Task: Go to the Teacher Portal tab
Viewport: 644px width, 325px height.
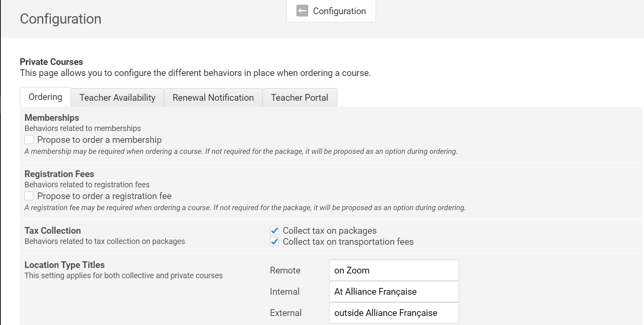Action: tap(300, 98)
